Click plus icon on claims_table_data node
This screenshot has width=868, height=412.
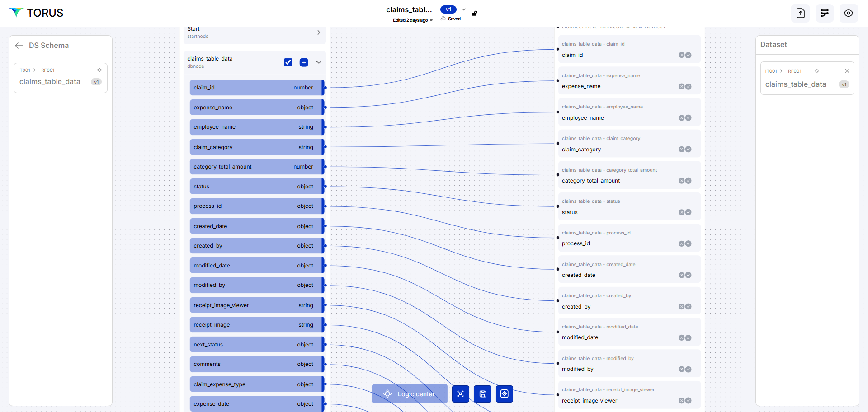tap(304, 62)
